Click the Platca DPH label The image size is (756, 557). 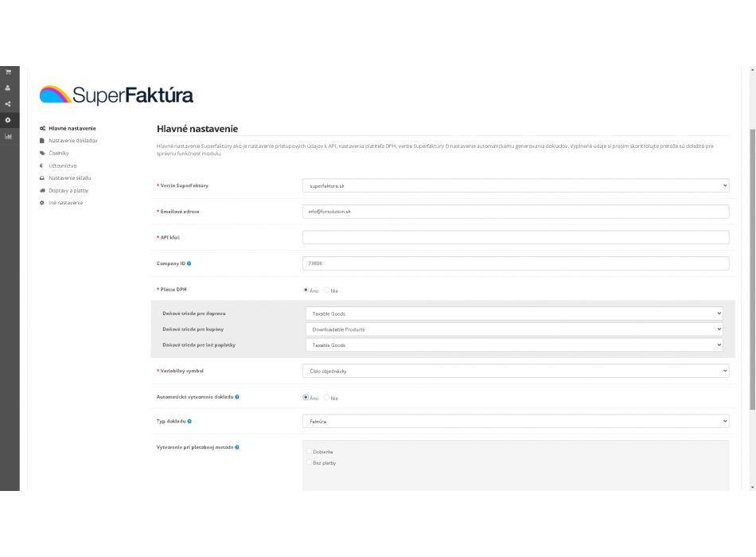[173, 290]
